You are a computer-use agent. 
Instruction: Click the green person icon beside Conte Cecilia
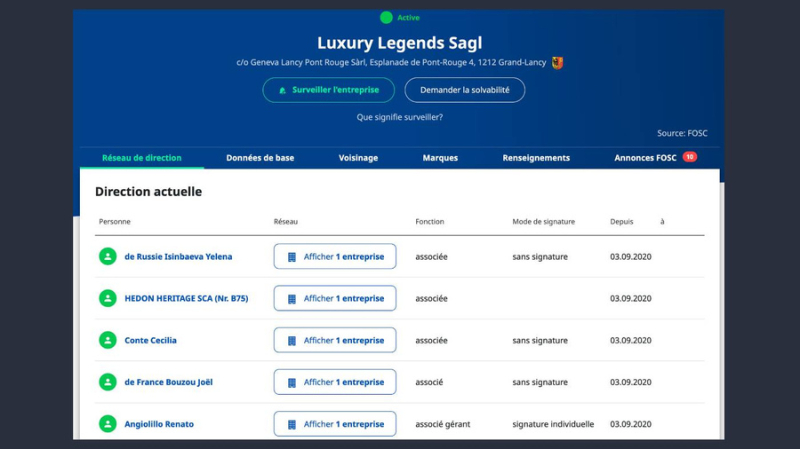108,340
